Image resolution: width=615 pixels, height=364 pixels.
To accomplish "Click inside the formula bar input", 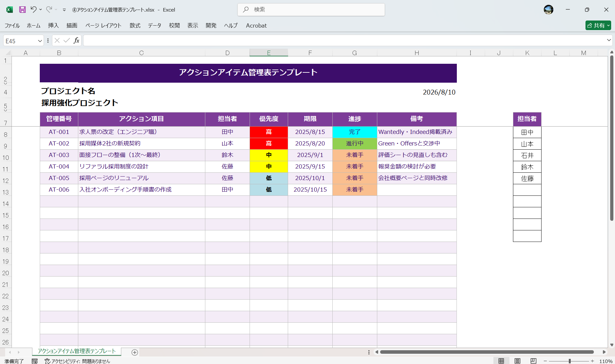I will (344, 40).
